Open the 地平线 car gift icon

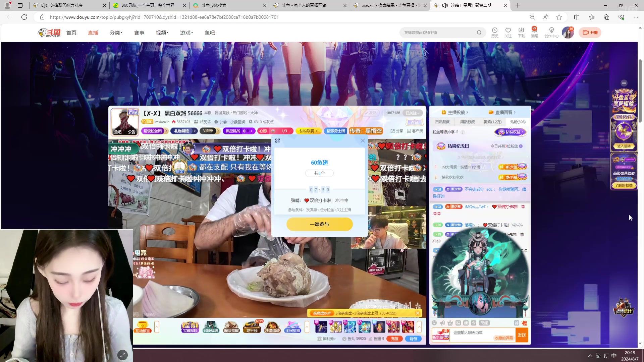(x=252, y=327)
